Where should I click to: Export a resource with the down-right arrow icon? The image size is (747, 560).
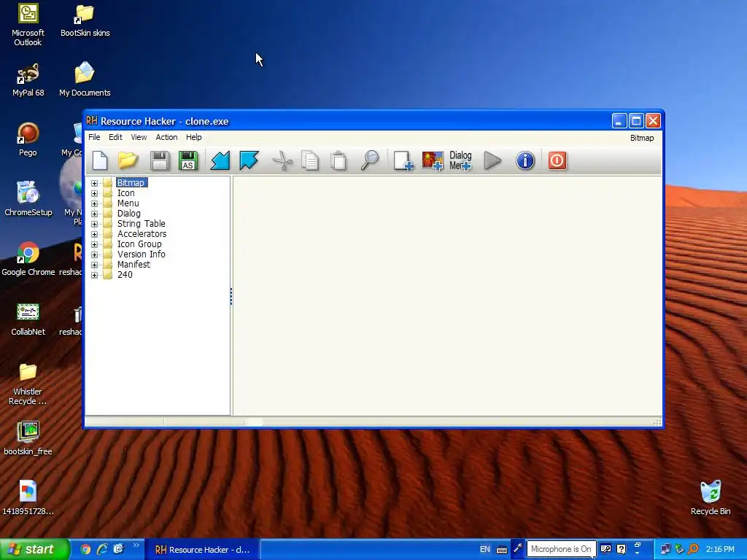coord(249,160)
